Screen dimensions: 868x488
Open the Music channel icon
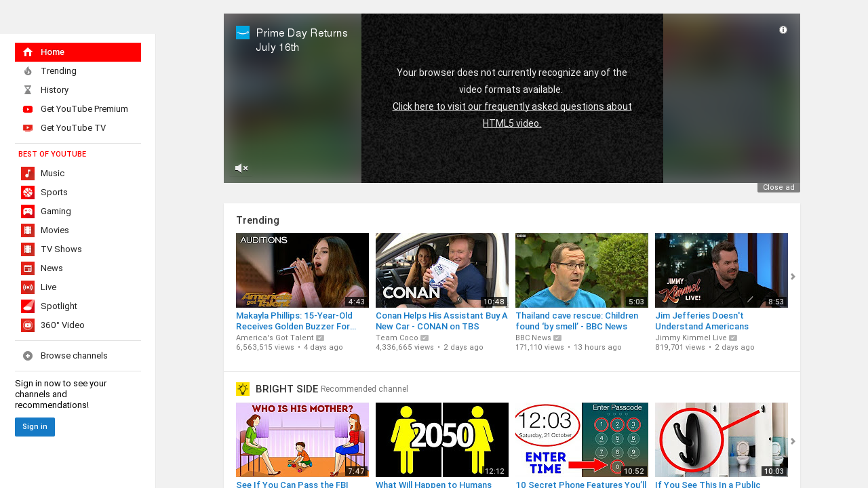tap(28, 174)
